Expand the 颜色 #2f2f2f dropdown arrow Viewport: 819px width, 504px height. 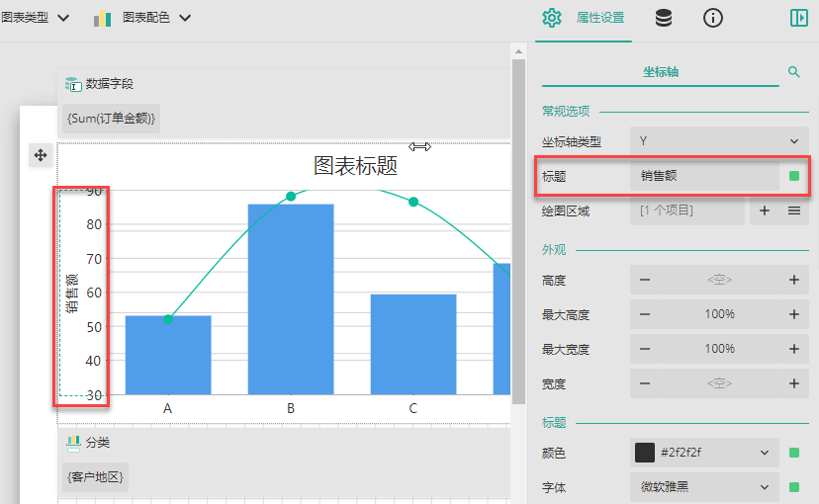[765, 453]
